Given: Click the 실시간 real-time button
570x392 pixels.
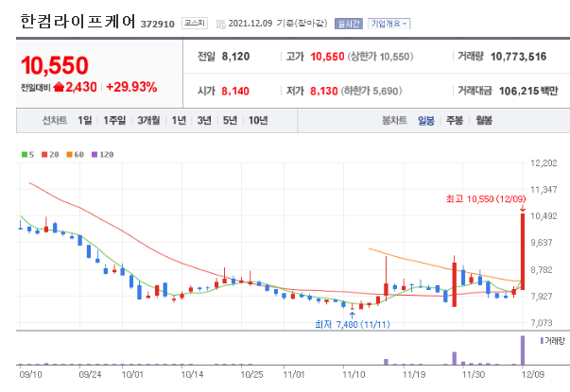Looking at the screenshot, I should point(349,24).
